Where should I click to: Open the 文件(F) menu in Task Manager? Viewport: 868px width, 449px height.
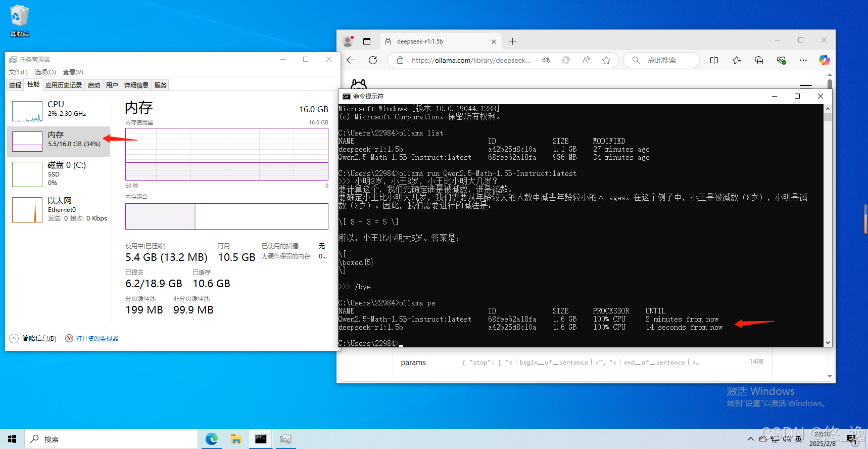point(18,72)
